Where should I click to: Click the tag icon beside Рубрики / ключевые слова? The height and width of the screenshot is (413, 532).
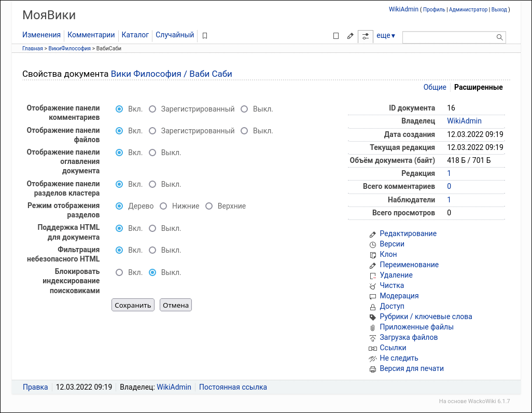(x=372, y=316)
